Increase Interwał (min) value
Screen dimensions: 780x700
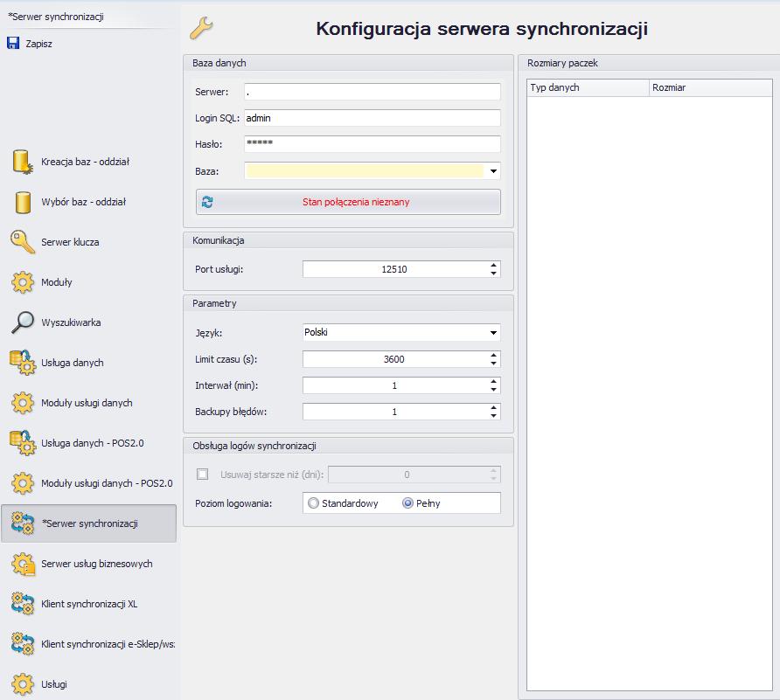(493, 382)
